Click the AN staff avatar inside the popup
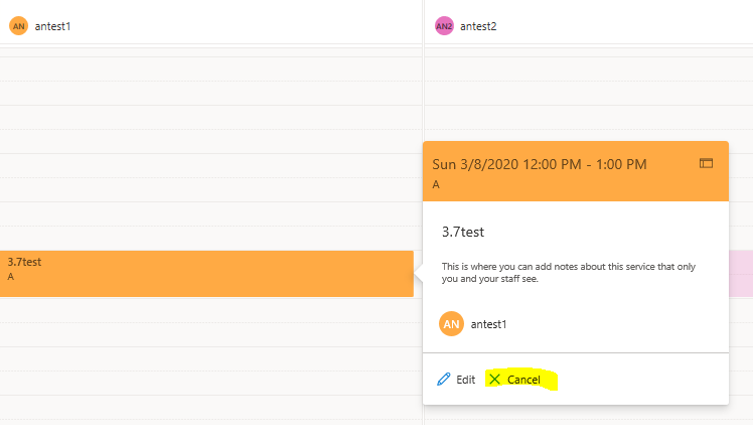753x425 pixels. (x=452, y=323)
